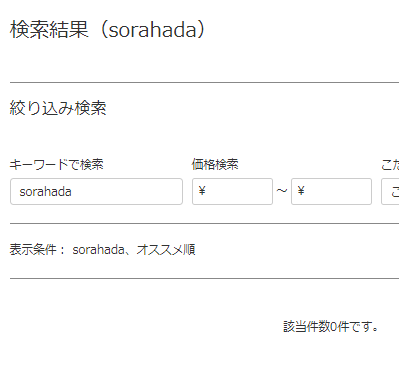This screenshot has width=399, height=387.
Task: Click the 価格検索 label
Action: pyautogui.click(x=215, y=164)
